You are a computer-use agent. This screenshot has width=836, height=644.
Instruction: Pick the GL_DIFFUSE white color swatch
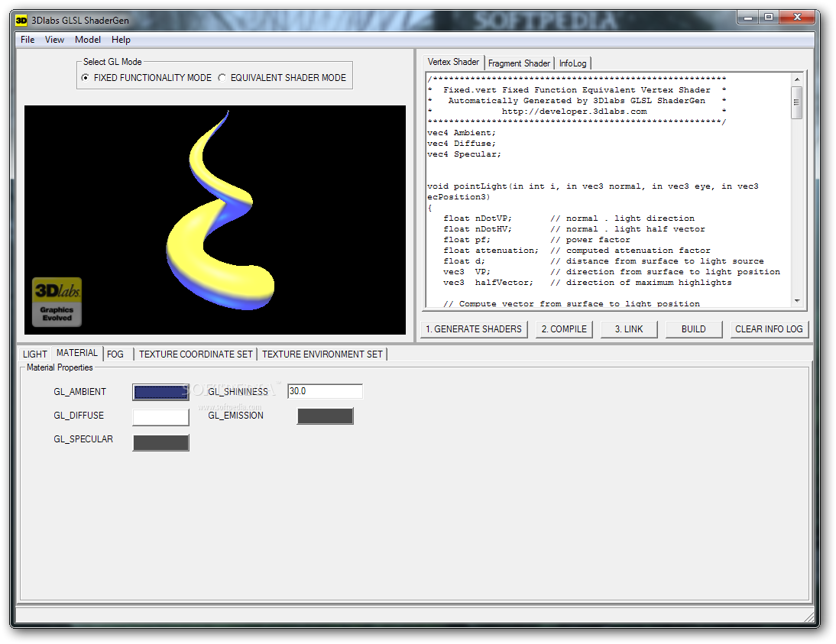coord(160,417)
